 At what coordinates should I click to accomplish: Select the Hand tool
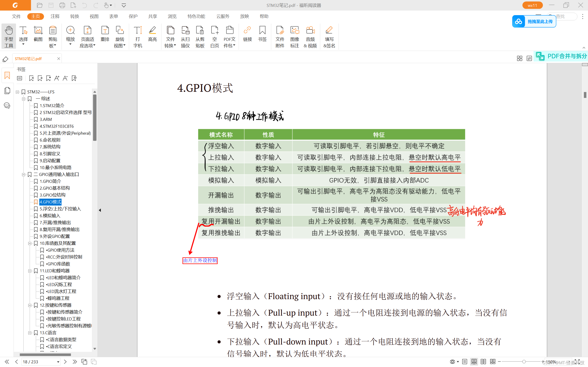tap(9, 36)
